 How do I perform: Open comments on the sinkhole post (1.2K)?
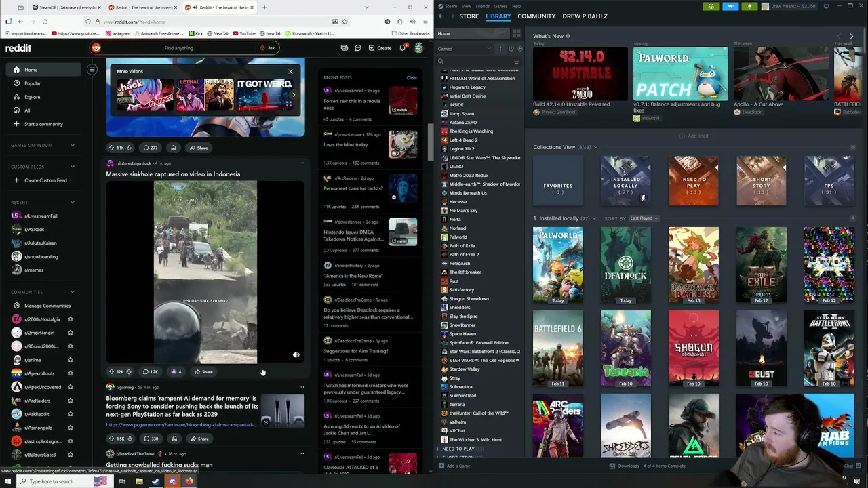[x=150, y=371]
